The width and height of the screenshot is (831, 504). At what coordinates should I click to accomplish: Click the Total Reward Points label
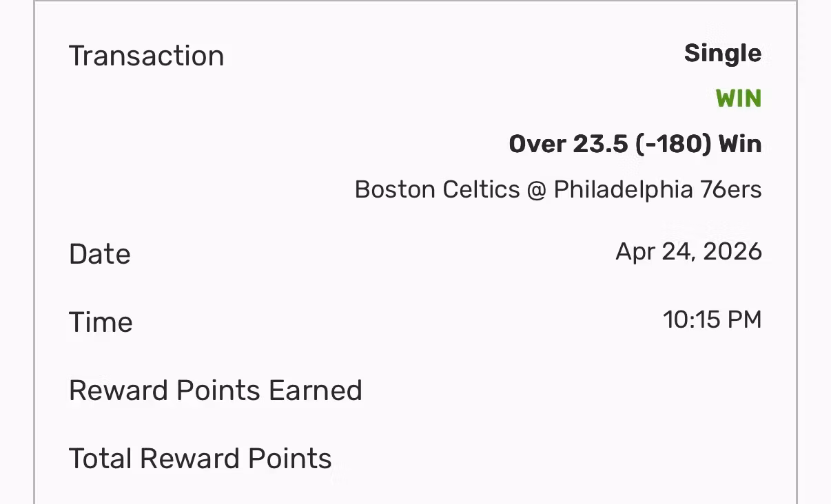[x=200, y=459]
